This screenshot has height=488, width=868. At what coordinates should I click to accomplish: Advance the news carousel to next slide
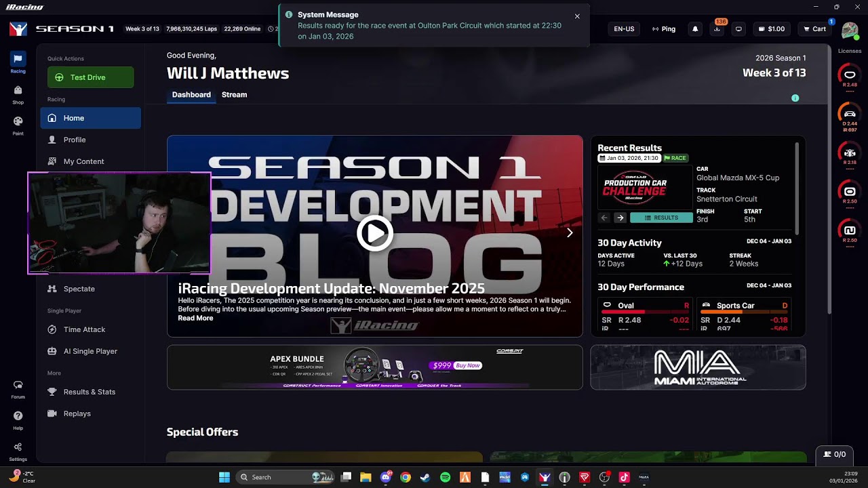(x=570, y=232)
